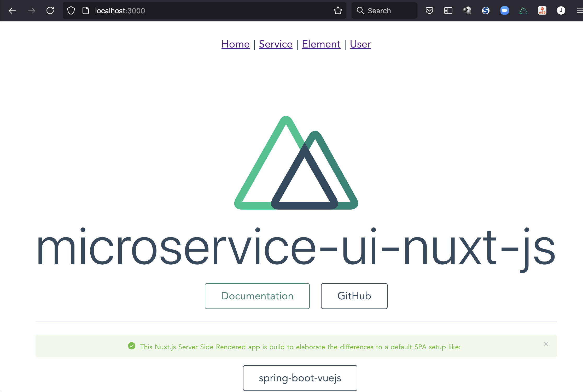
Task: Open tracking protection shield panel
Action: 71,11
